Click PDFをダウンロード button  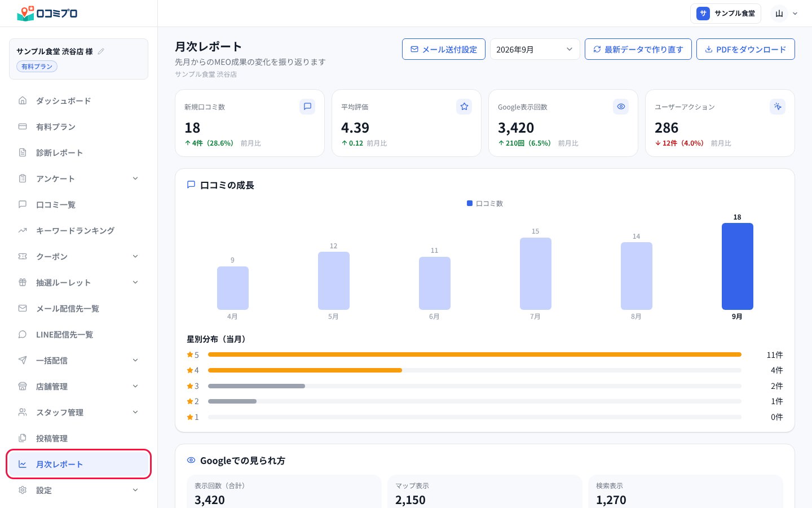(745, 49)
